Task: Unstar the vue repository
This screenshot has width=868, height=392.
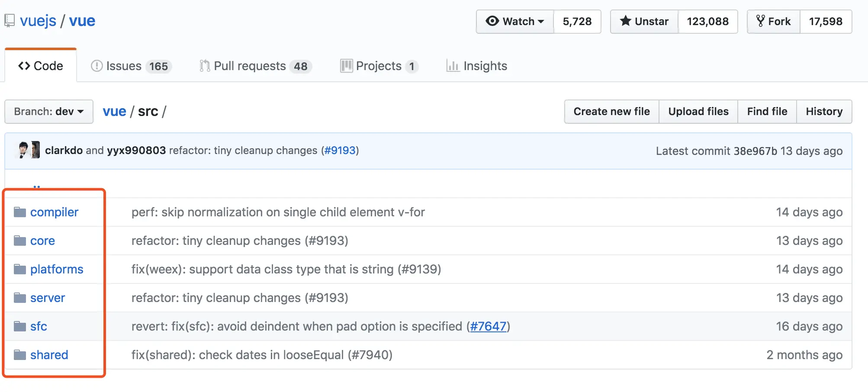Action: 644,22
